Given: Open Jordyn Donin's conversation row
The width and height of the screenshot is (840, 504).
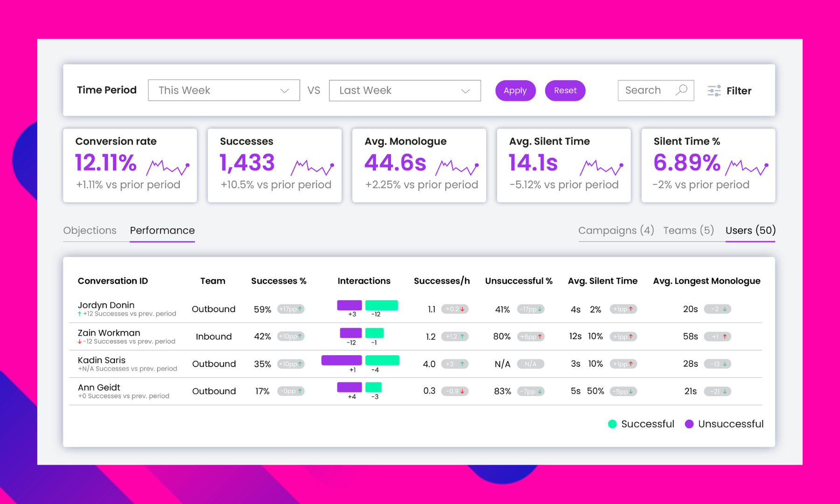Looking at the screenshot, I should coord(415,309).
